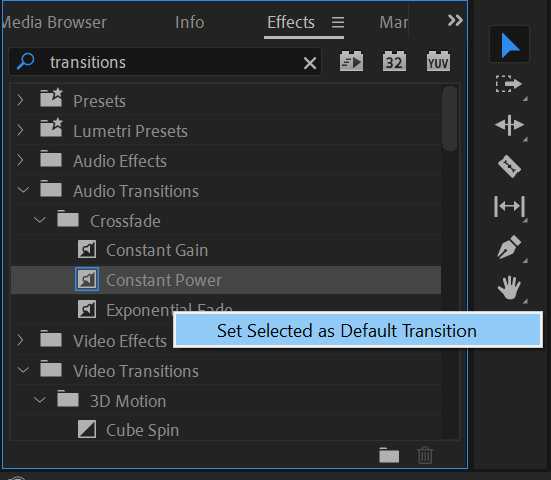Toggle YUV Effects filter

coord(438,61)
